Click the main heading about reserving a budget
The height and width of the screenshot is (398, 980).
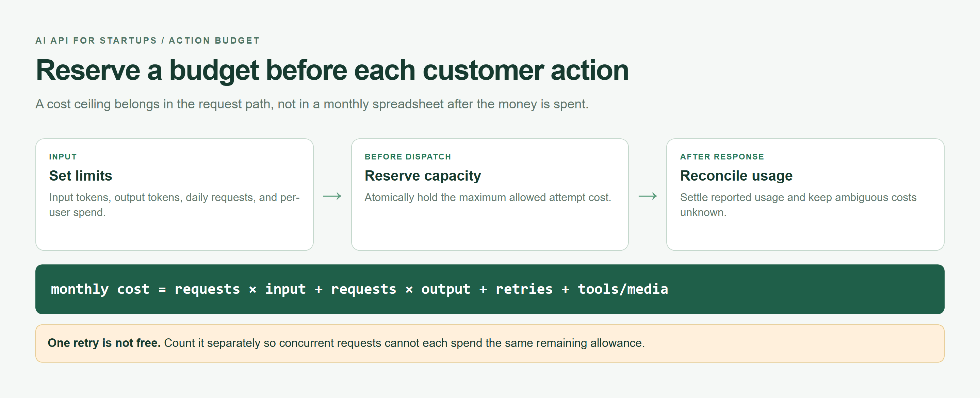332,71
